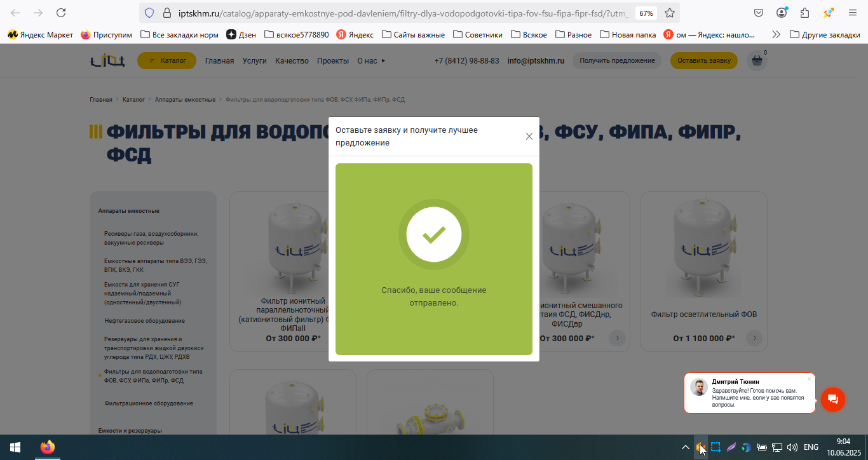This screenshot has width=868, height=460.
Task: Expand the О нас menu
Action: (371, 61)
